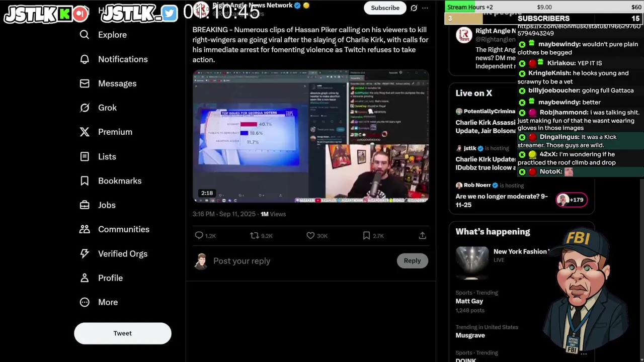Viewport: 644px width, 362px height.
Task: Open Verified Orgs link
Action: 123,253
